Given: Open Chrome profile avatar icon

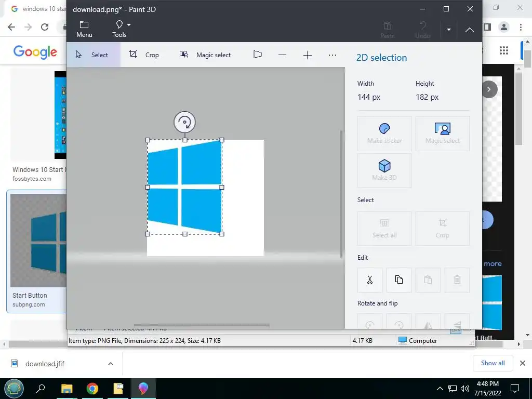Looking at the screenshot, I should pyautogui.click(x=504, y=27).
